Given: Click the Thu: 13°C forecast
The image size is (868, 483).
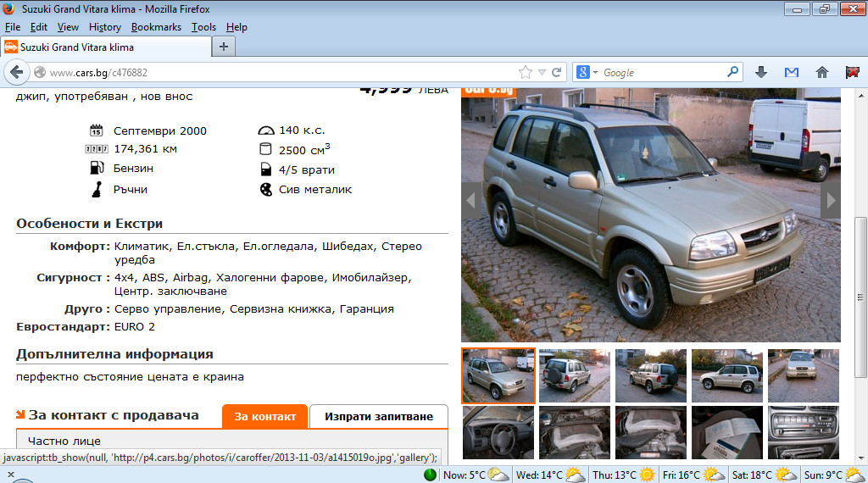Looking at the screenshot, I should (x=624, y=475).
